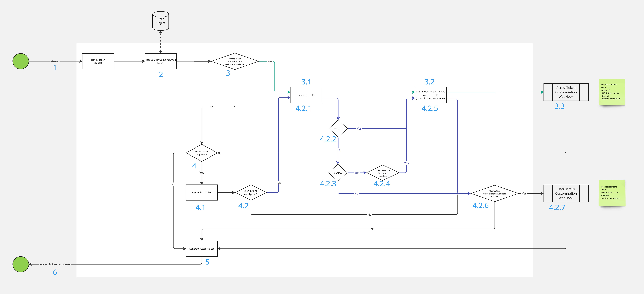The height and width of the screenshot is (294, 644).
Task: Select the sticky note beside UserDetails Customization WebHook
Action: click(x=612, y=193)
